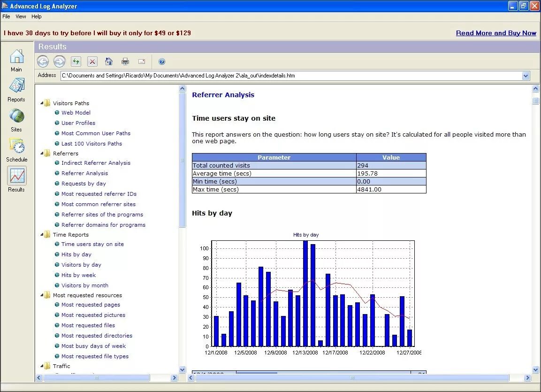Click the Back navigation arrow
The width and height of the screenshot is (541, 392).
pos(43,62)
